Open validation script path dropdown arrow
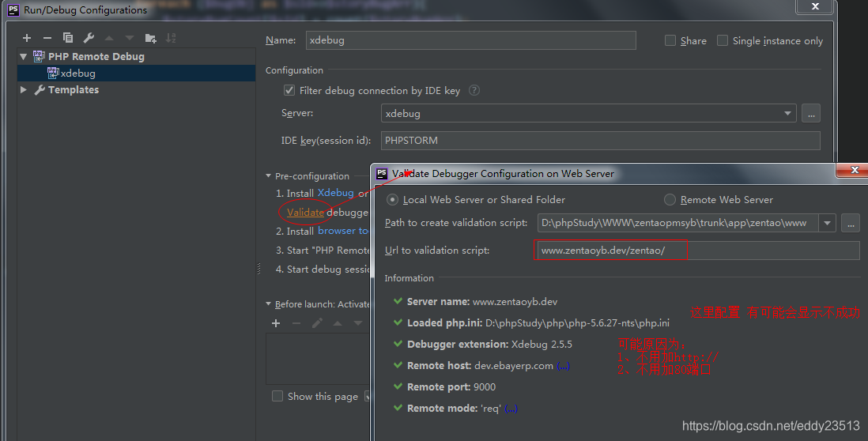Screen dimensions: 868x441 pyautogui.click(x=827, y=223)
